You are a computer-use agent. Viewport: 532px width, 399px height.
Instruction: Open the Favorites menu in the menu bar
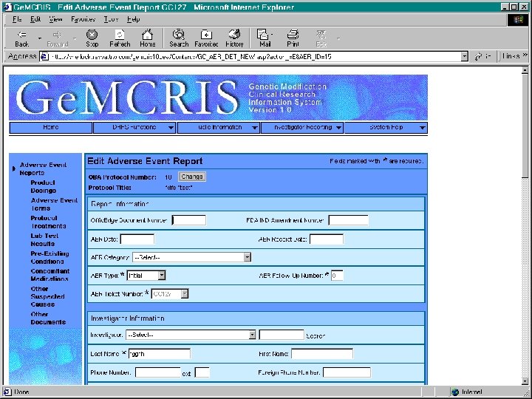pos(83,19)
